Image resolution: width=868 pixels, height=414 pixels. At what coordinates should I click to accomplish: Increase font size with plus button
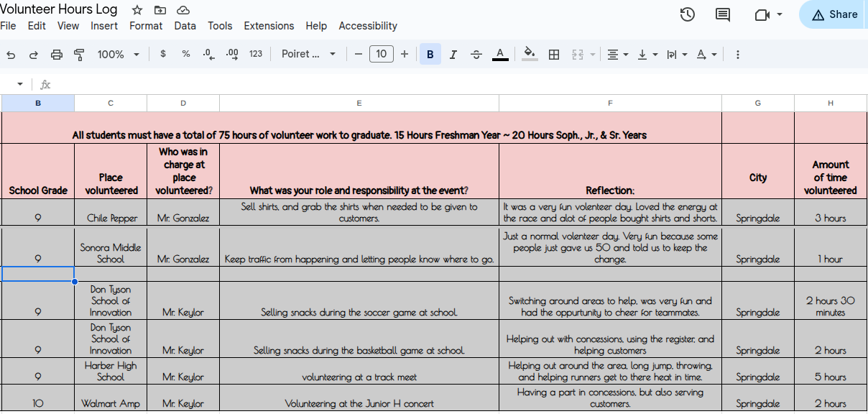pyautogui.click(x=405, y=54)
